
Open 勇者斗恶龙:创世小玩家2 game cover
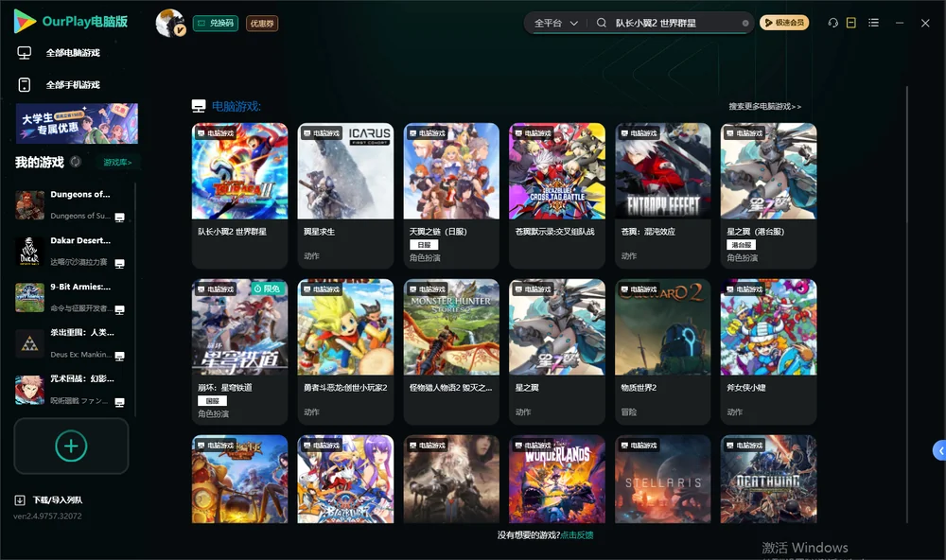pos(345,327)
